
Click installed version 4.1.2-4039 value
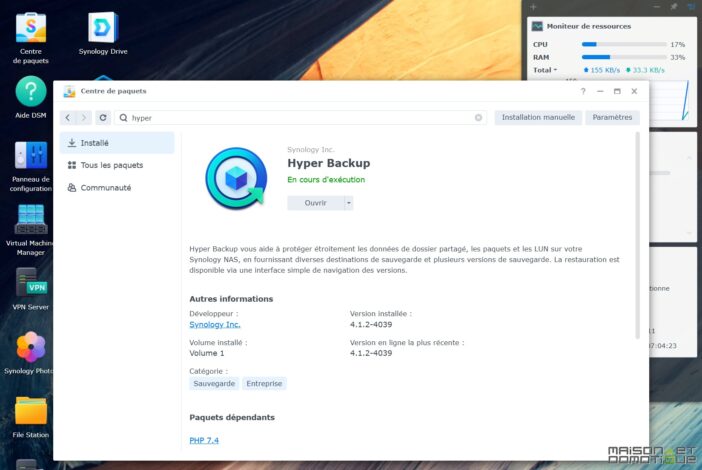[371, 325]
